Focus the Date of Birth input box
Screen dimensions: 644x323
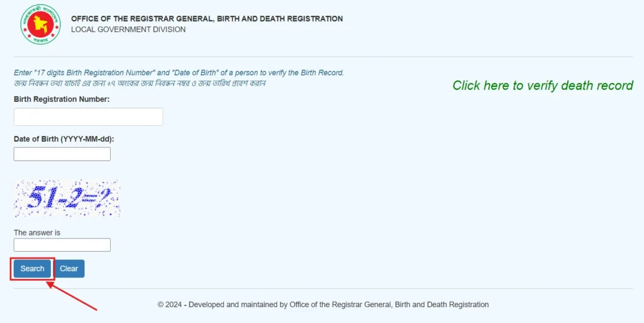pos(62,154)
